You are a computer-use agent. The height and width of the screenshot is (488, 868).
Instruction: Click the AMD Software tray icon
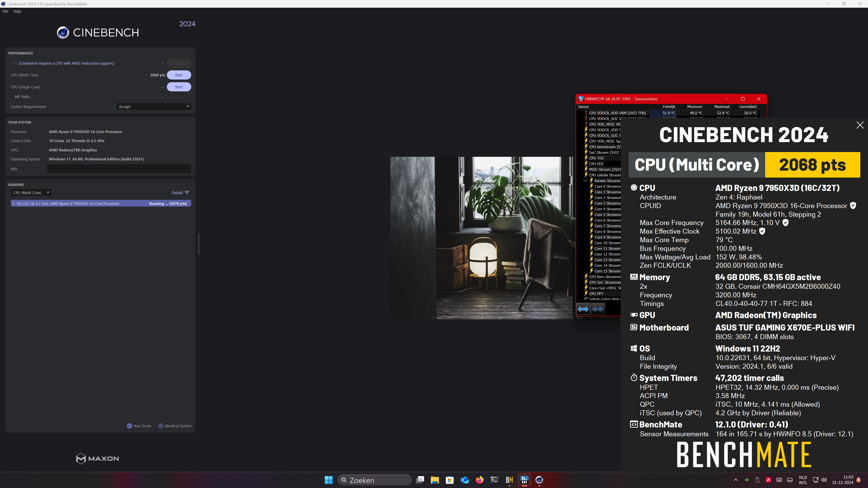coord(768,480)
